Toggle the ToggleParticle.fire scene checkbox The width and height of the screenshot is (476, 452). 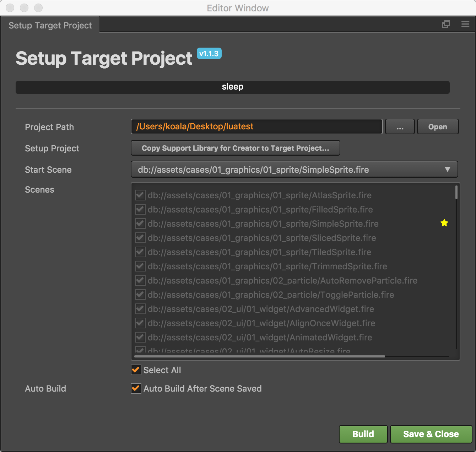(140, 295)
